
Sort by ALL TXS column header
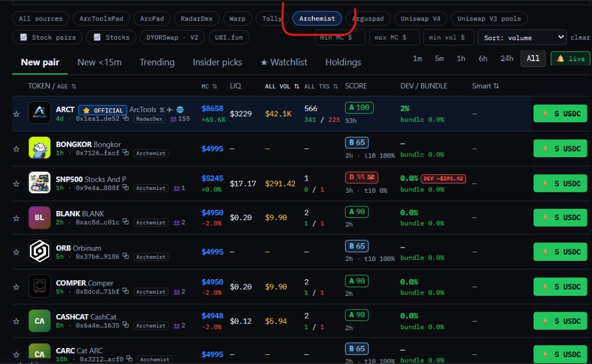click(x=321, y=87)
